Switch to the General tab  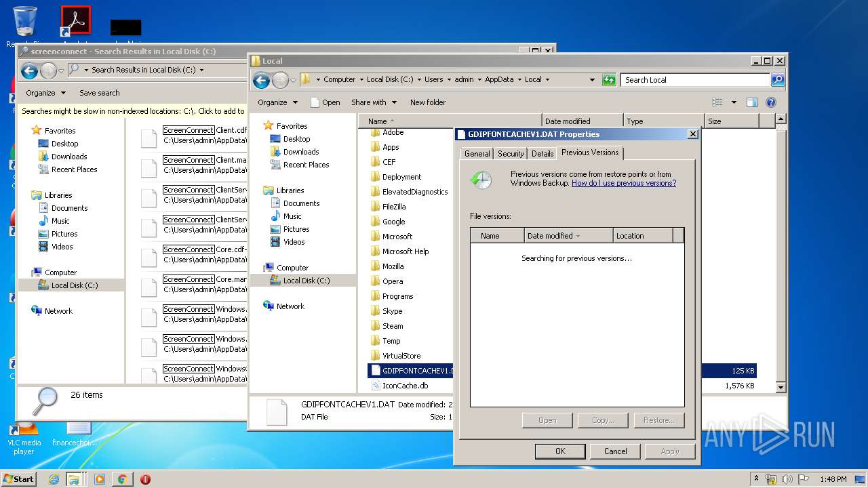pyautogui.click(x=477, y=154)
